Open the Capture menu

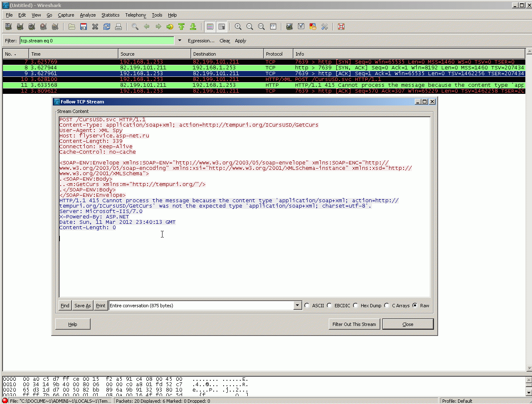66,15
